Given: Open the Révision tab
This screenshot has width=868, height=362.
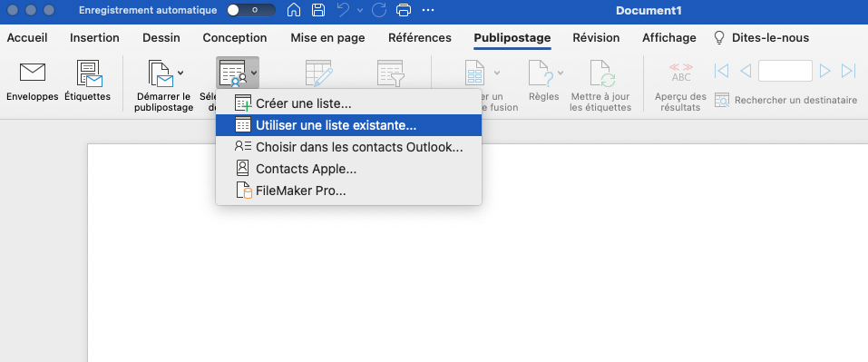Looking at the screenshot, I should click(596, 37).
